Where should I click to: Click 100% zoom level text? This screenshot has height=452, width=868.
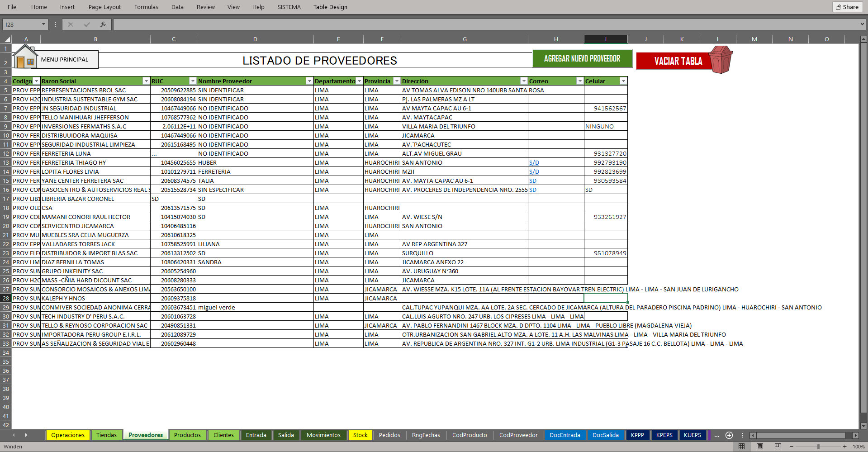[x=859, y=447]
